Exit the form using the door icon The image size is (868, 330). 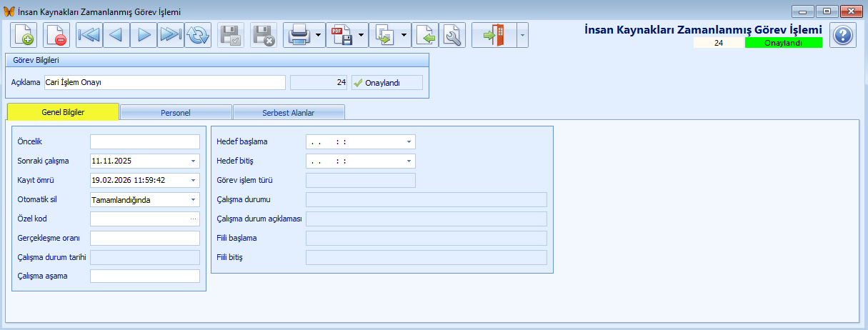(494, 34)
